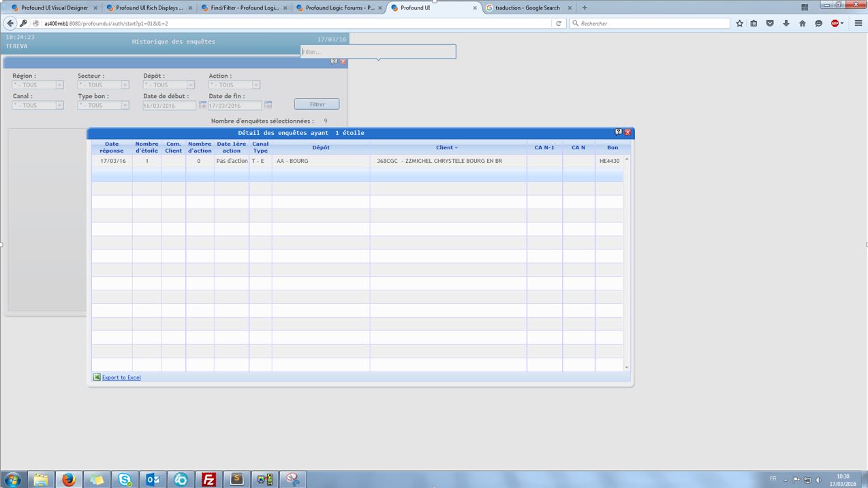Sort by the Bon column header

point(613,147)
